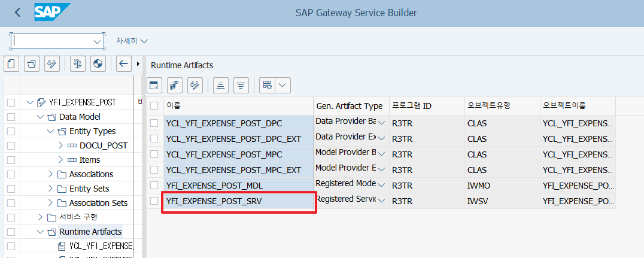The height and width of the screenshot is (258, 644).
Task: Click the Runtime Artifacts folder icon in tree
Action: point(51,232)
